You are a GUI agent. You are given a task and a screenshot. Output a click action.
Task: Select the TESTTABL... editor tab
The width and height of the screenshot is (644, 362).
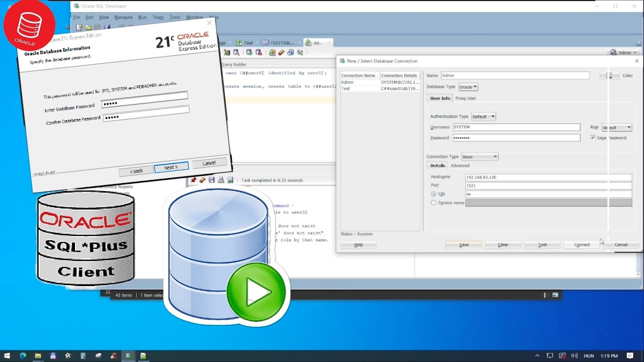click(x=282, y=43)
